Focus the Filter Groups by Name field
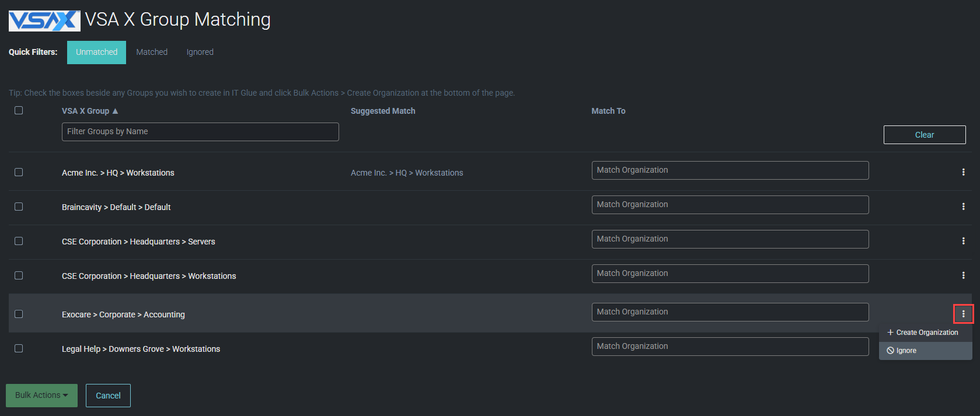The height and width of the screenshot is (416, 980). [200, 132]
